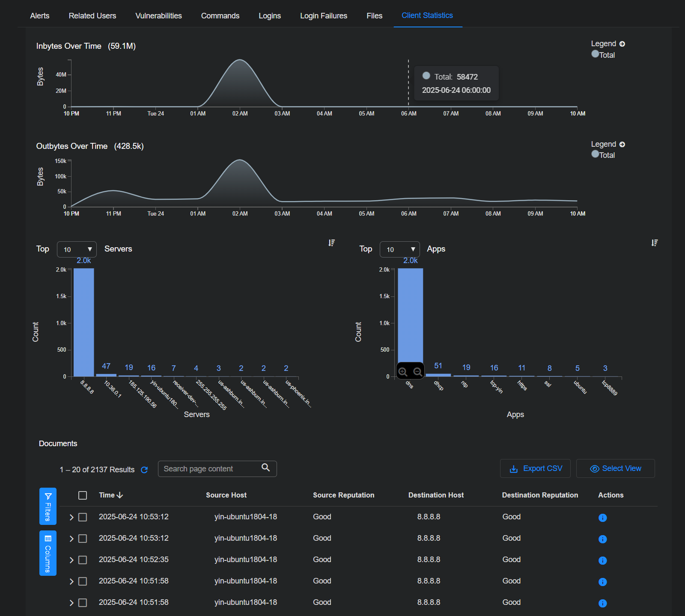
Task: Zoom out on the Apps chart
Action: [417, 372]
